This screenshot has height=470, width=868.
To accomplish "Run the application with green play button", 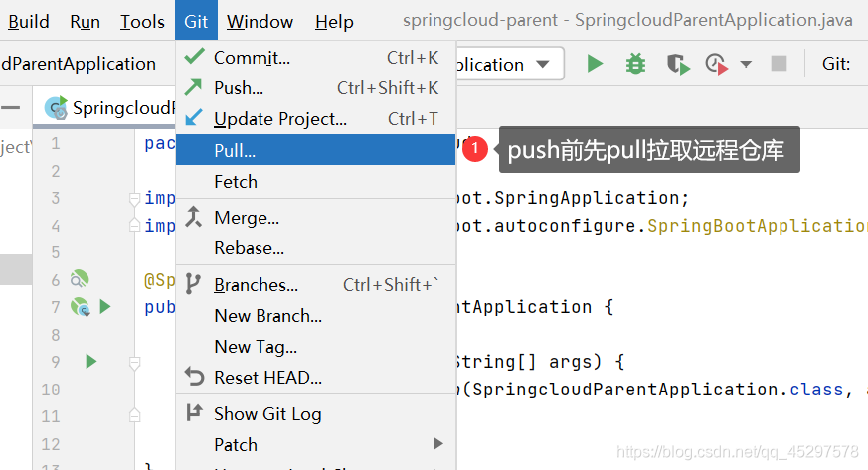I will (595, 64).
